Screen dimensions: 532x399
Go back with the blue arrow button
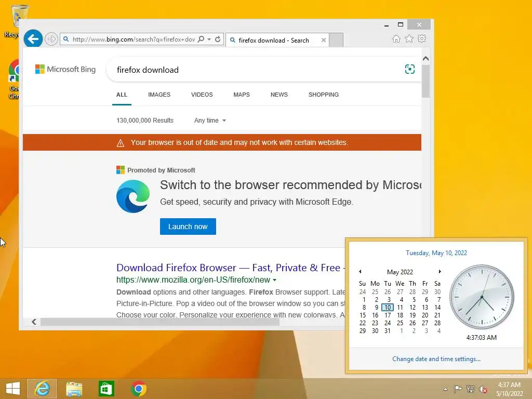pos(33,39)
